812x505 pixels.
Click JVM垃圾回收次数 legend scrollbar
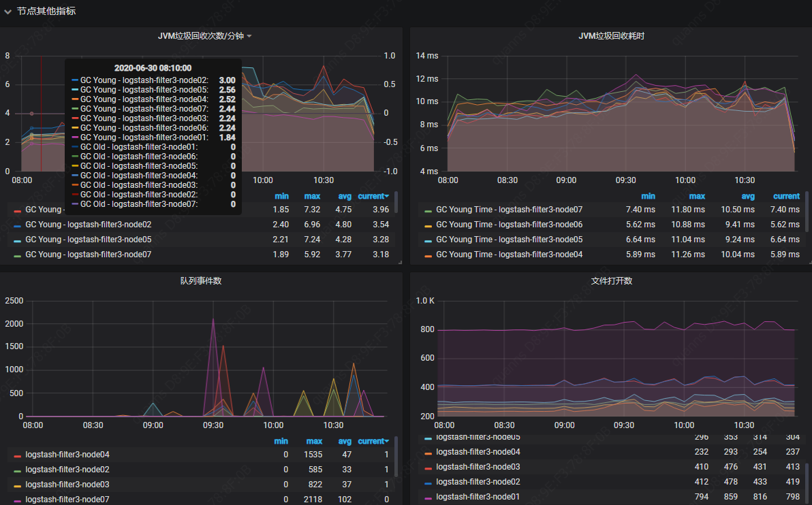[396, 201]
